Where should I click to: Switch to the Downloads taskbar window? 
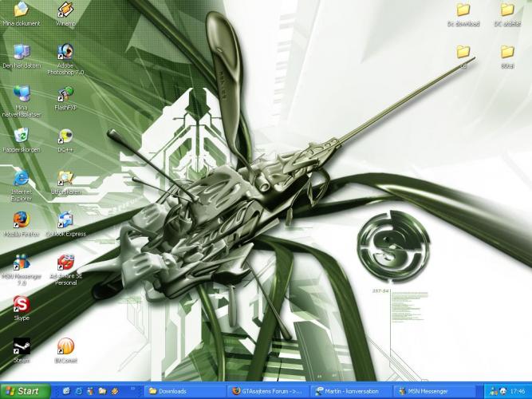coord(183,391)
